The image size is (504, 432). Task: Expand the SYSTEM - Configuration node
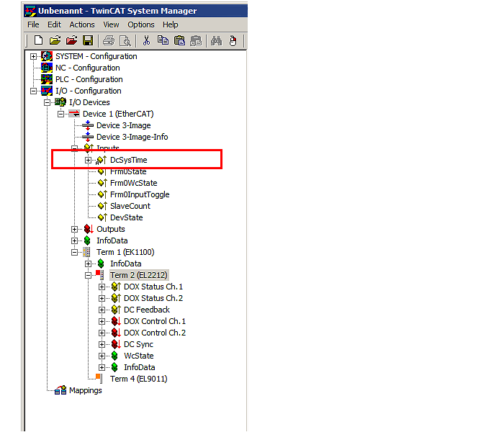coord(33,57)
